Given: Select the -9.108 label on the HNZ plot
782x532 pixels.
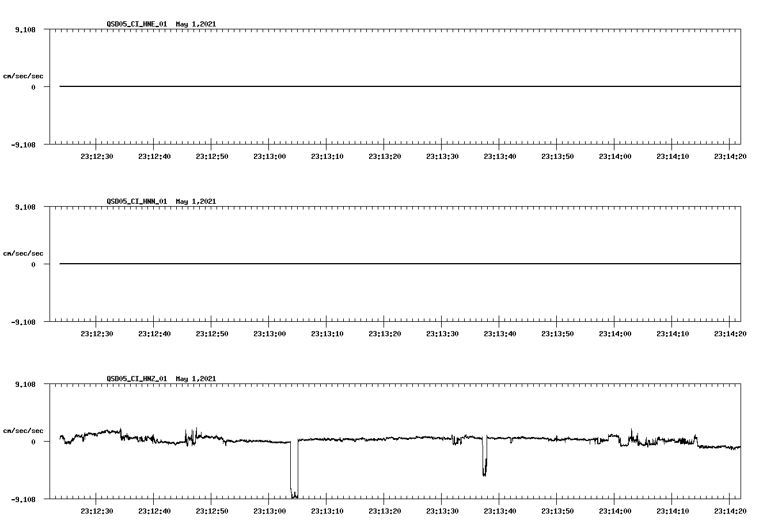Looking at the screenshot, I should (x=23, y=499).
